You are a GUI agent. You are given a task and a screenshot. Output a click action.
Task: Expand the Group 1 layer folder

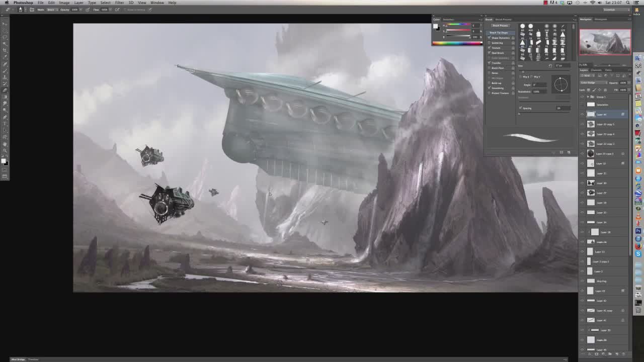(x=588, y=97)
